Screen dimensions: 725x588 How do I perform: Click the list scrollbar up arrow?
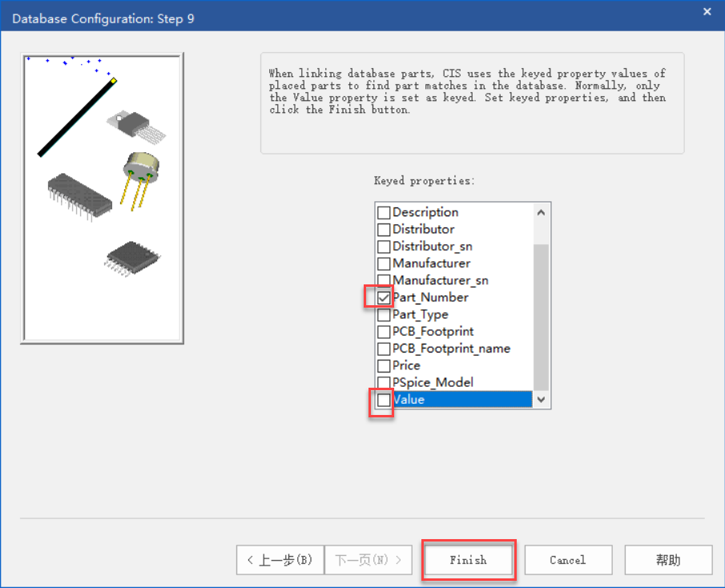[x=541, y=212]
